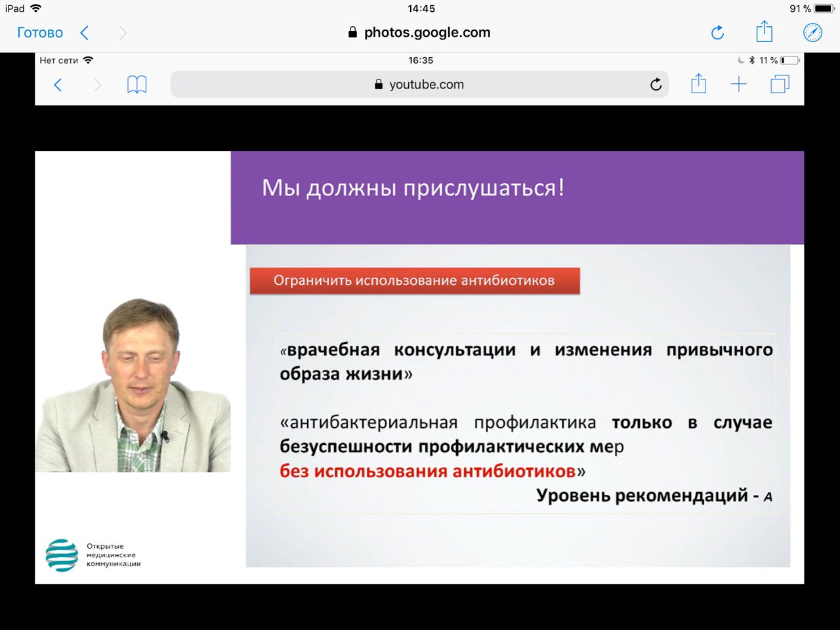Click the photos.google.com address text

point(427,32)
